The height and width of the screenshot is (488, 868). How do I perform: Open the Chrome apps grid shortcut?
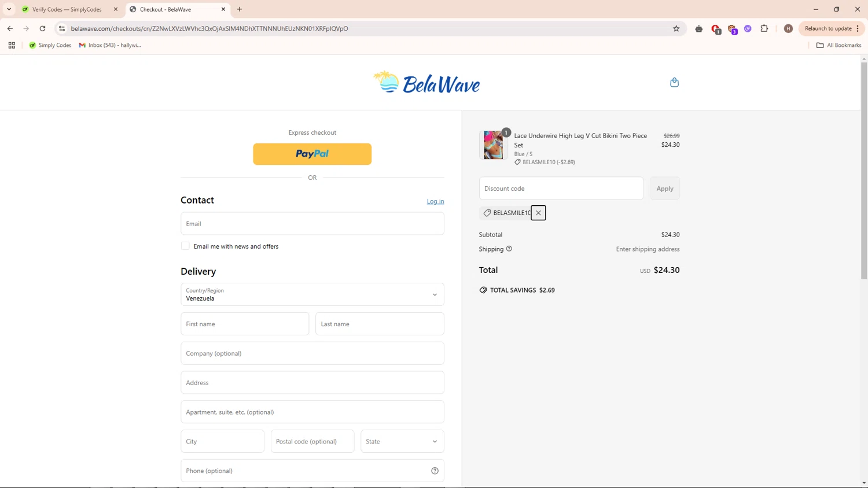pyautogui.click(x=12, y=45)
